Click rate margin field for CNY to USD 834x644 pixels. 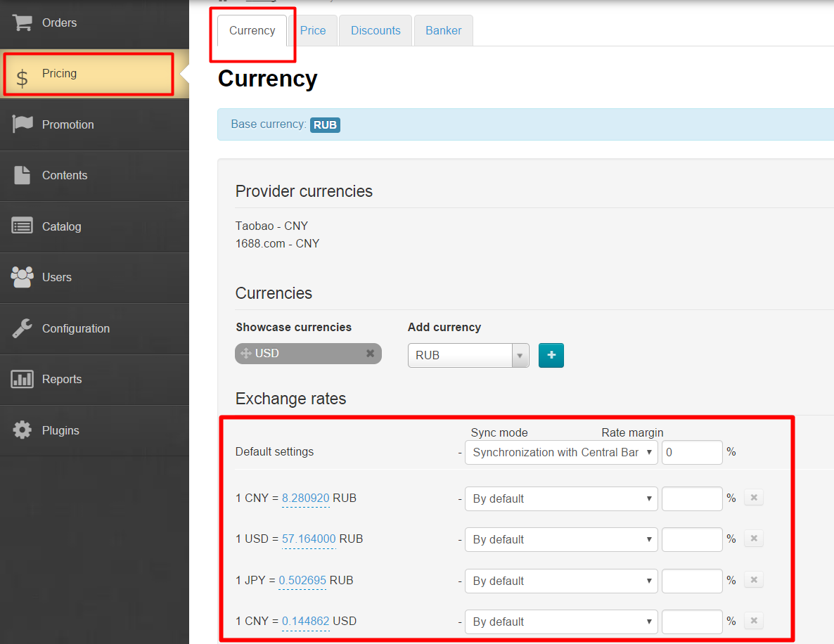point(692,622)
